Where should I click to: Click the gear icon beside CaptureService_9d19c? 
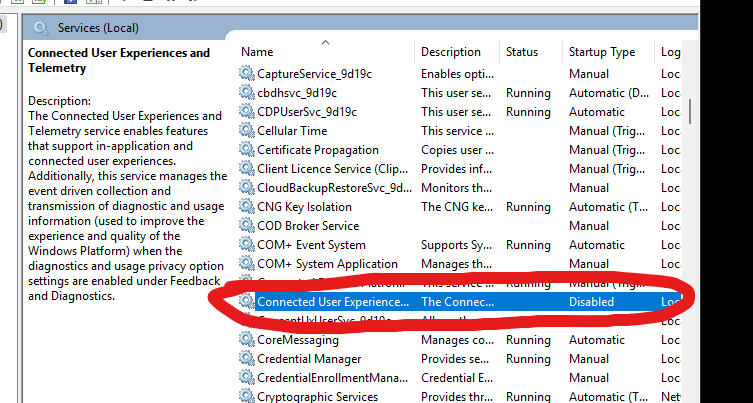coord(246,73)
